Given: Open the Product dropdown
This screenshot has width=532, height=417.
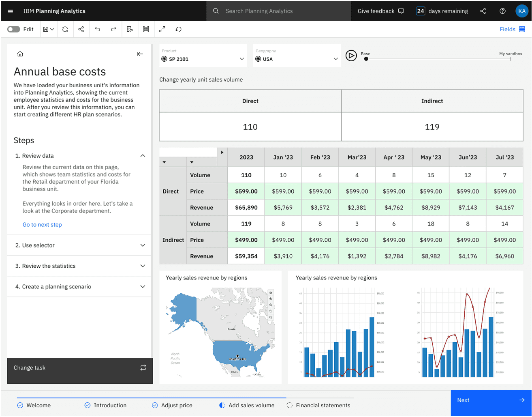Looking at the screenshot, I should (x=241, y=59).
